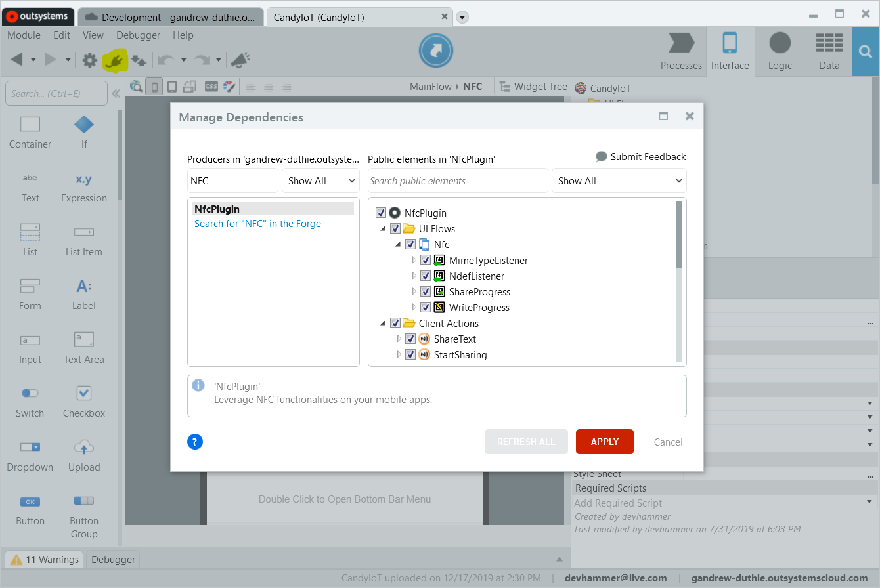Uncheck the ShareProgress checkbox
Screen dimensions: 880x588
(x=426, y=291)
